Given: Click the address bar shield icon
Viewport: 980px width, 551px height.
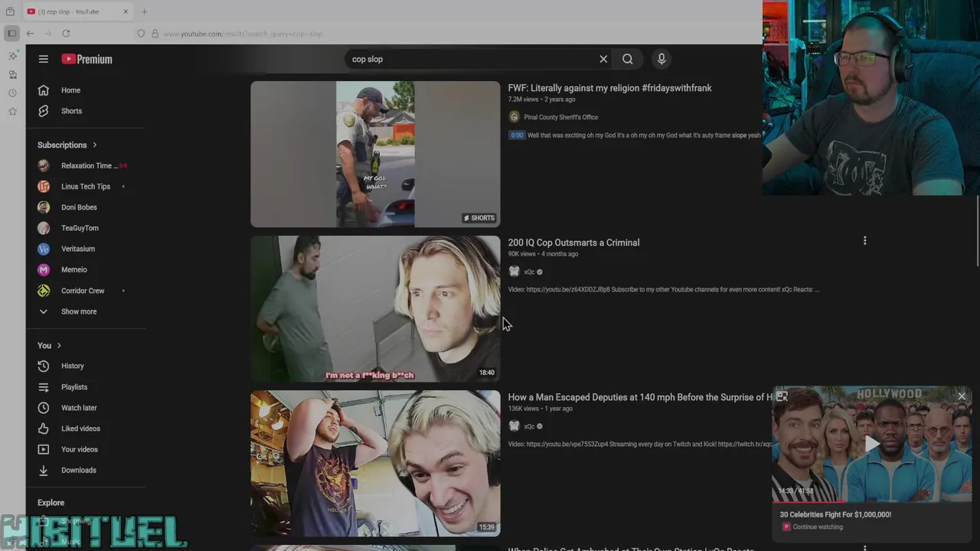Looking at the screenshot, I should coord(141,34).
